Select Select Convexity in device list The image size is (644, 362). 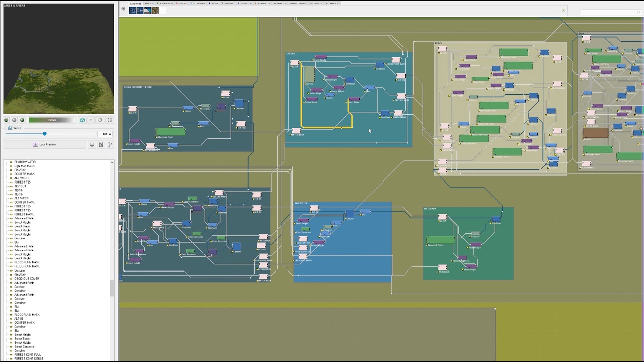24,347
